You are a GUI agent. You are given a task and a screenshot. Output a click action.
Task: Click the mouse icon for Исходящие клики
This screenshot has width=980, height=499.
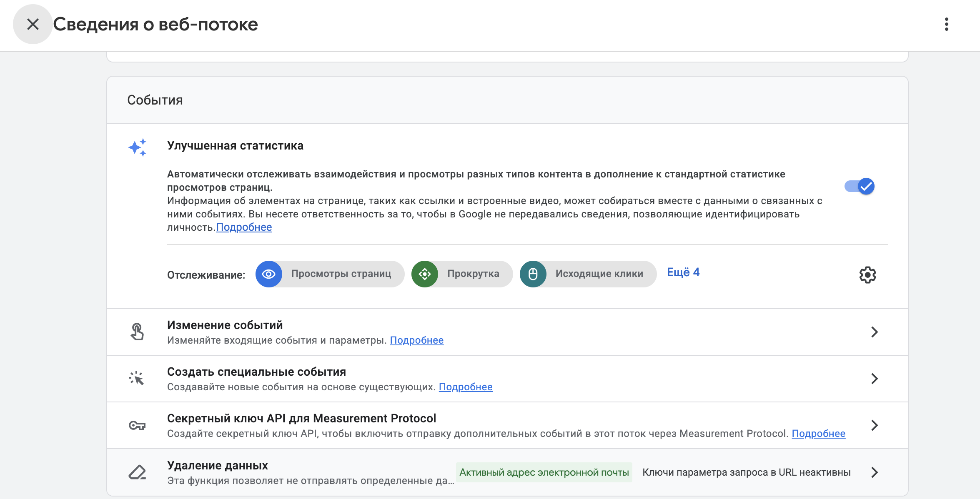click(533, 274)
